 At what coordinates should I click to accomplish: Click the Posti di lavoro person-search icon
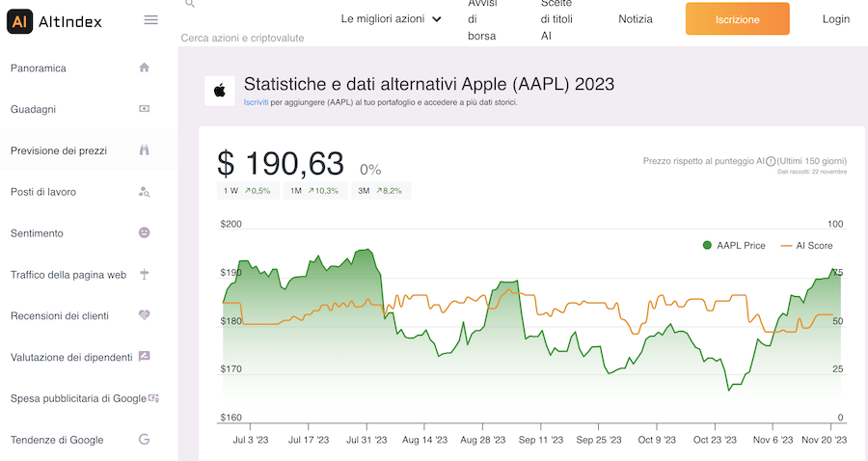144,192
